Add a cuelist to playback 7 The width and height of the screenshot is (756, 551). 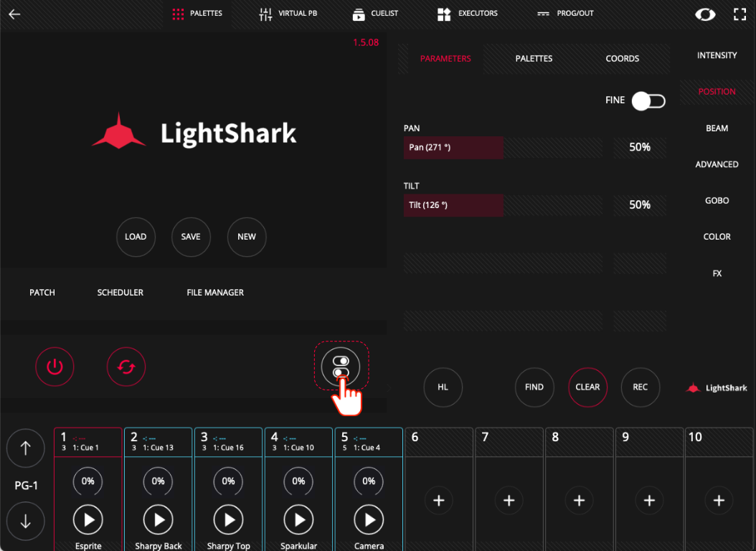(509, 500)
